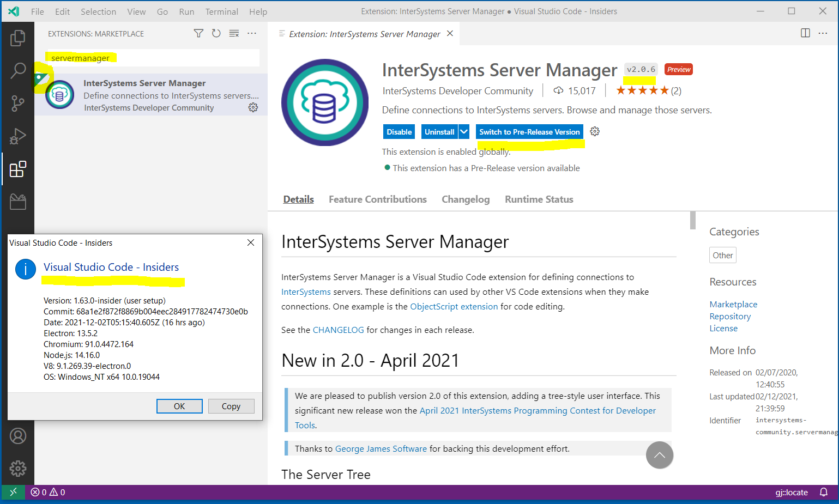
Task: Switch to the Details tab
Action: click(298, 199)
